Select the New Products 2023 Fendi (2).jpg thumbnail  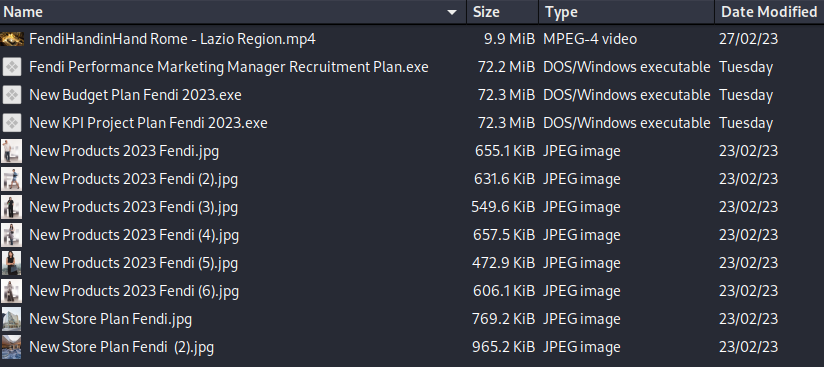point(12,179)
